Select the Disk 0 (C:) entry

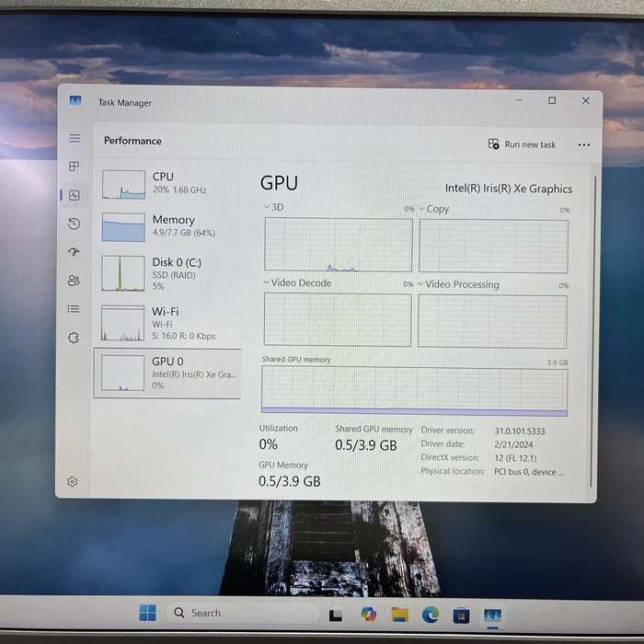pos(168,273)
